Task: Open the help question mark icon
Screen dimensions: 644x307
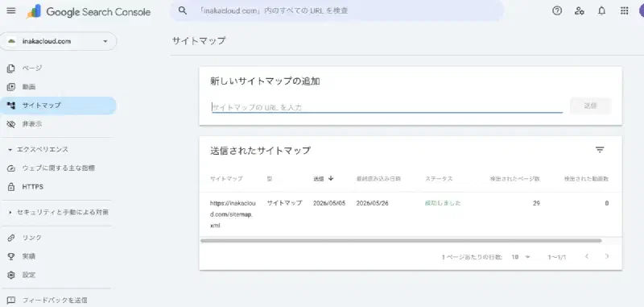Action: click(557, 11)
